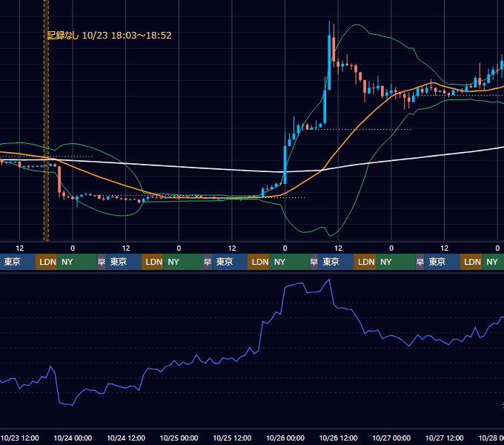504x445 pixels.
Task: Select the 早 early-session block before 10/26 Tokyo
Action: pyautogui.click(x=314, y=262)
